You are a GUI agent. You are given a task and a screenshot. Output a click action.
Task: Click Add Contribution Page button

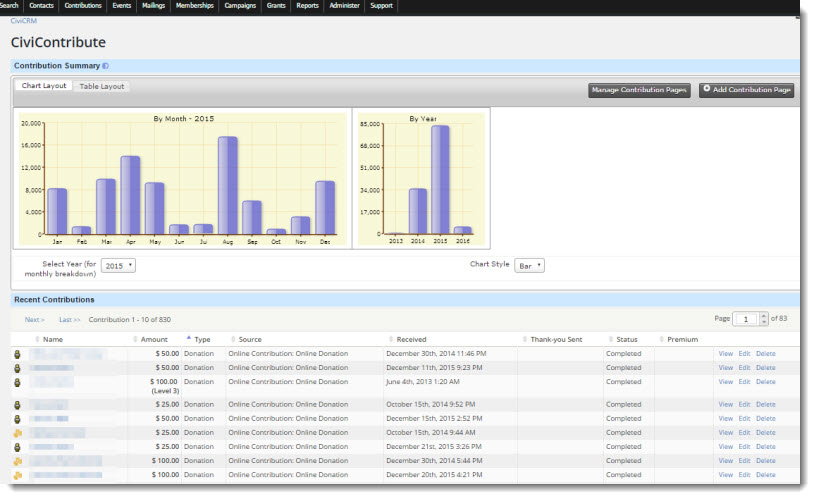[x=746, y=90]
